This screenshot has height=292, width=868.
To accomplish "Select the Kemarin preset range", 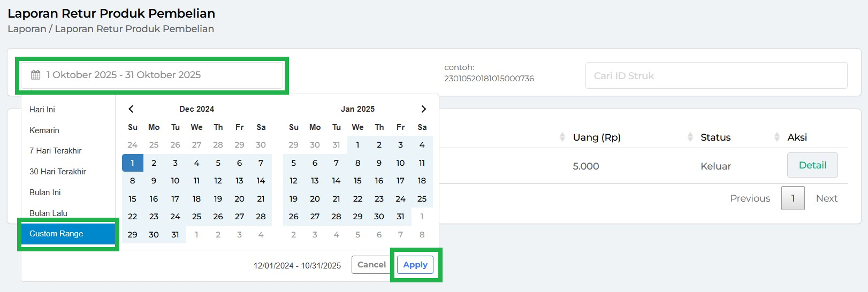I will [x=44, y=130].
